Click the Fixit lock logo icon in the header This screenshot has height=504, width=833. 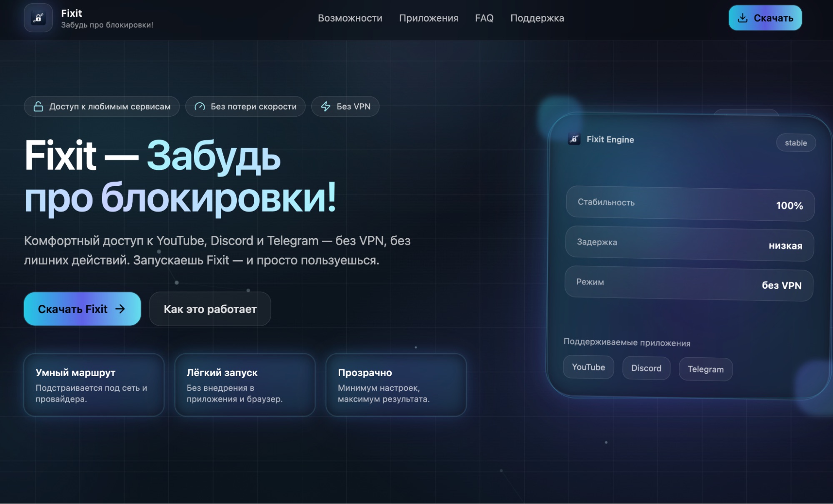(x=38, y=18)
